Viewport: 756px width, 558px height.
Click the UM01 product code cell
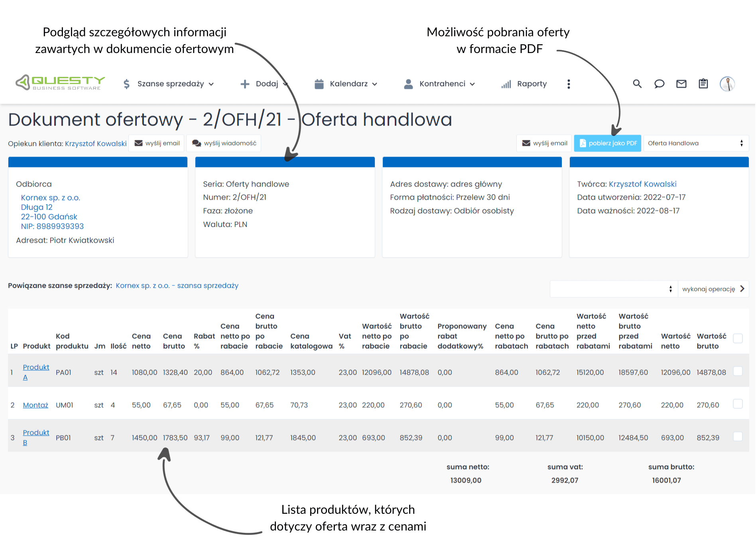point(64,405)
